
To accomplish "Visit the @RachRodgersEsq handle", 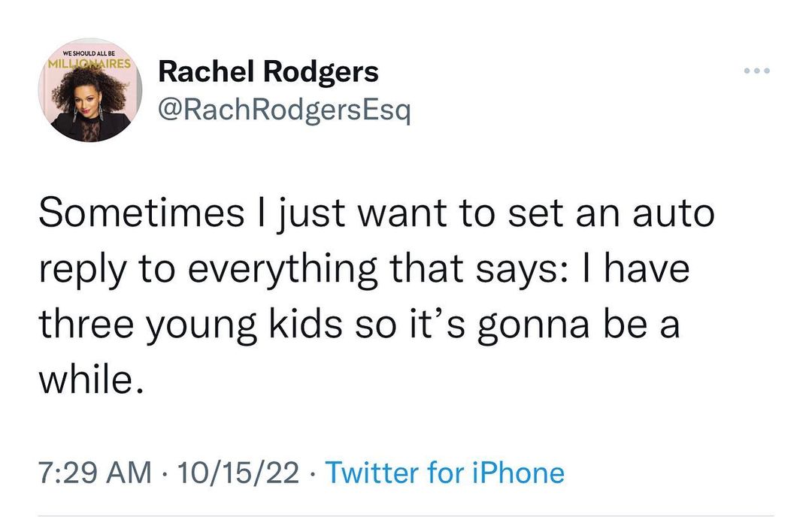I will pyautogui.click(x=283, y=112).
